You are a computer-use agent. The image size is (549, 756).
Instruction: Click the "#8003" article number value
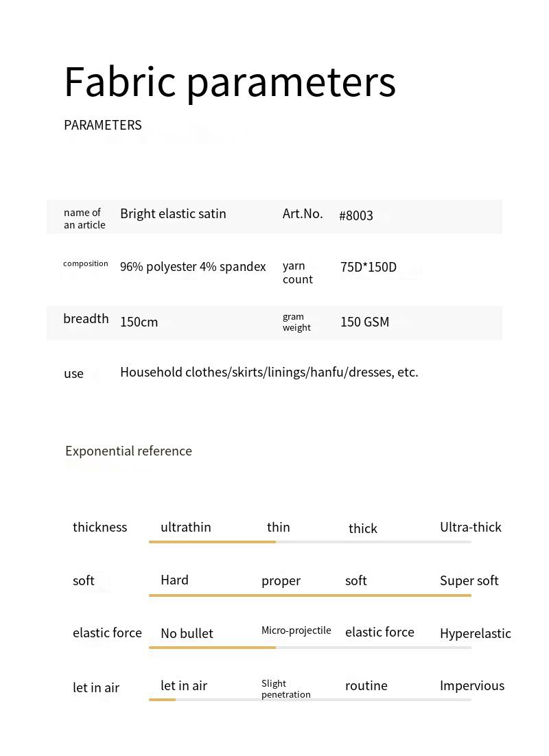[x=355, y=215]
